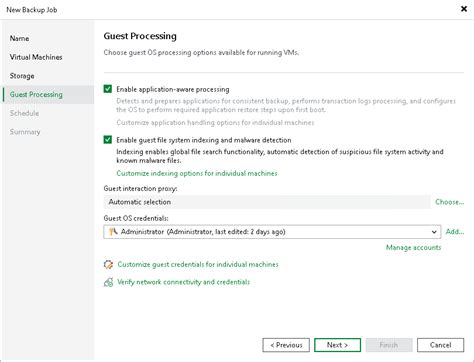Screen dimensions: 474x362
Task: Click the Guest OS credentials label
Action: pos(136,218)
